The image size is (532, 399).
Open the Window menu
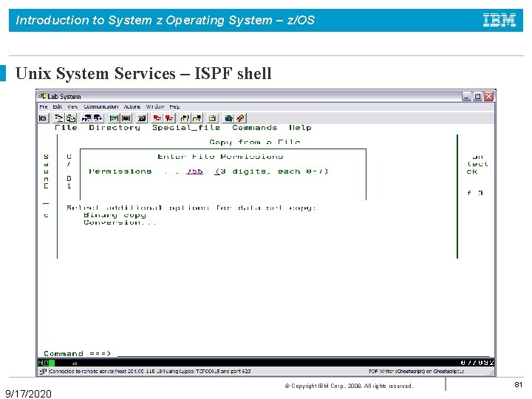pos(155,106)
